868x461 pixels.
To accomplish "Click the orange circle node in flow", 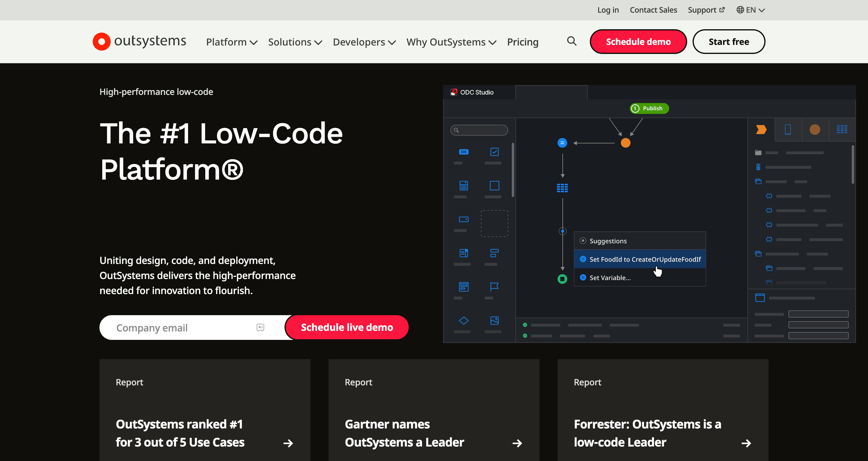I will pyautogui.click(x=625, y=143).
